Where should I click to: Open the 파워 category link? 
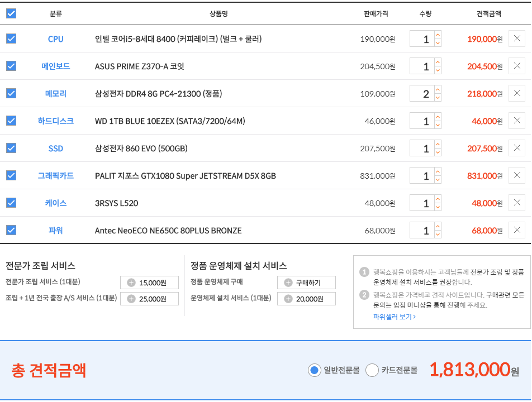click(56, 231)
